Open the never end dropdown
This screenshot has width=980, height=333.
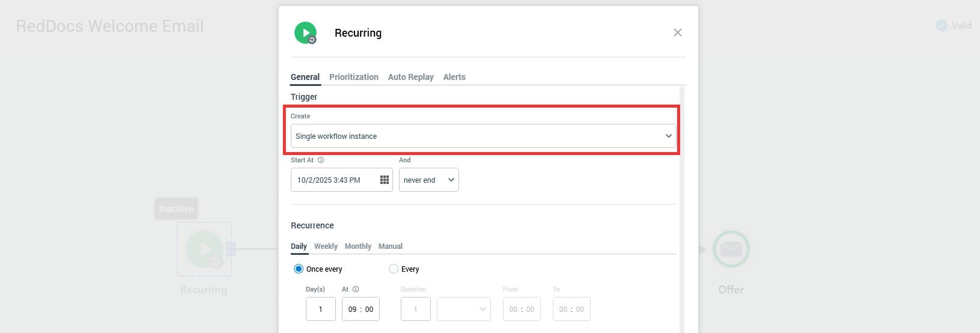click(428, 180)
